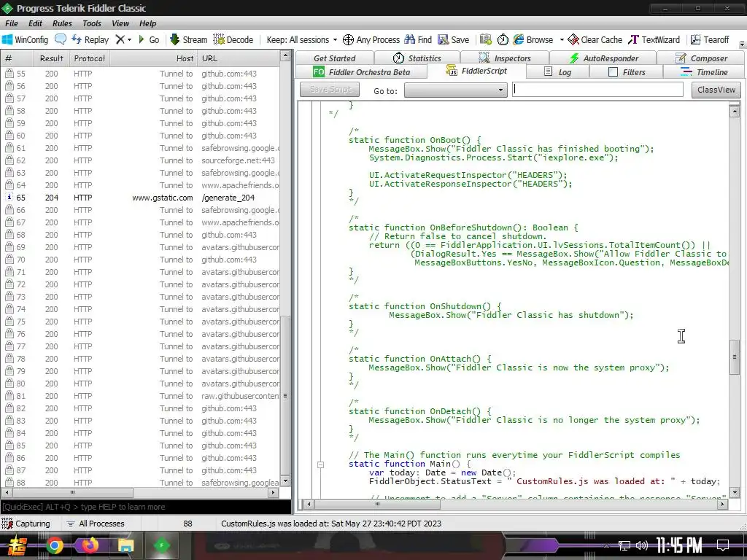Open the Edit menu
The height and width of the screenshot is (560, 747).
coord(35,23)
